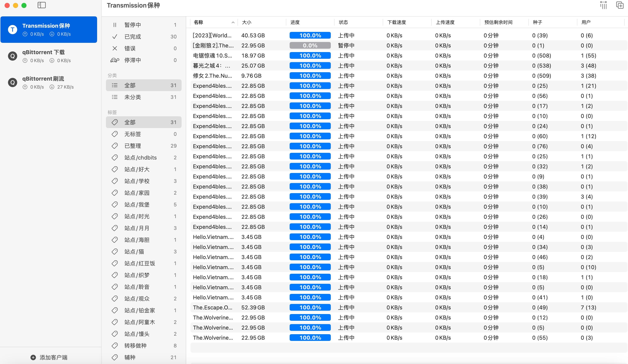This screenshot has width=628, height=364.
Task: Select the 暮光之城 4 torrent row
Action: pyautogui.click(x=409, y=66)
